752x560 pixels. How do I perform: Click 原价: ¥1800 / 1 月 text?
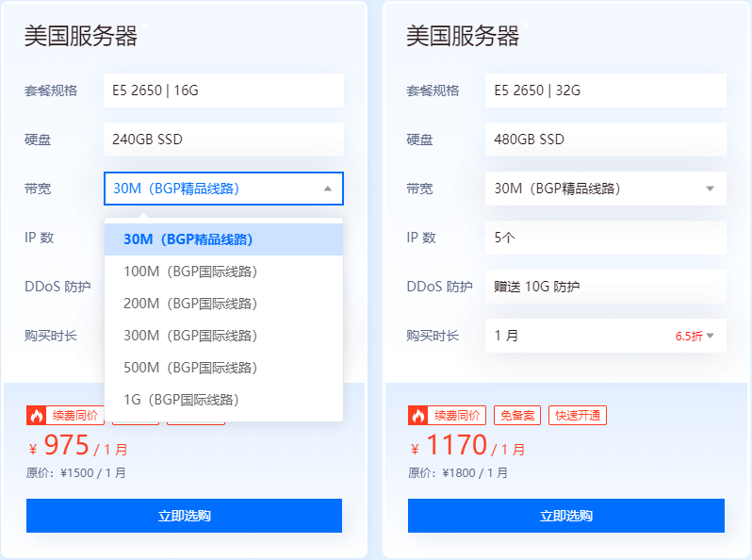coord(458,473)
